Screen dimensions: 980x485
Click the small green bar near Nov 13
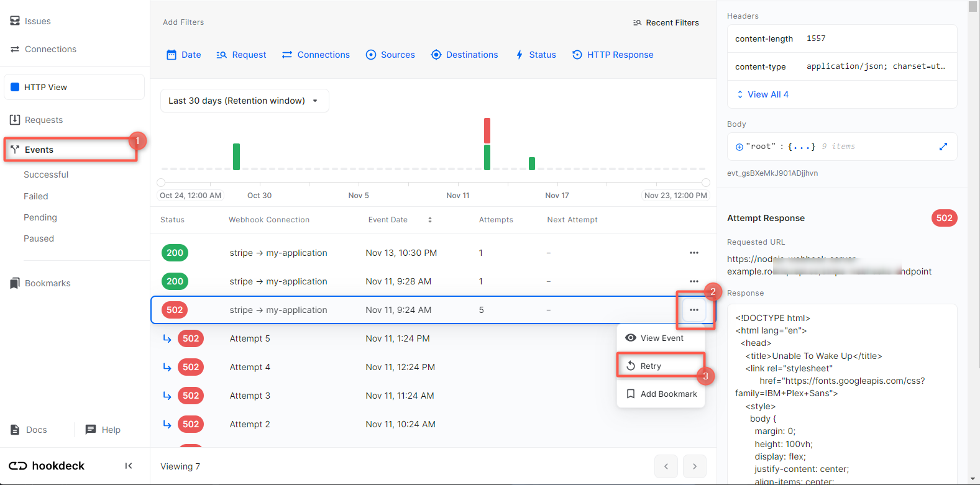(532, 163)
